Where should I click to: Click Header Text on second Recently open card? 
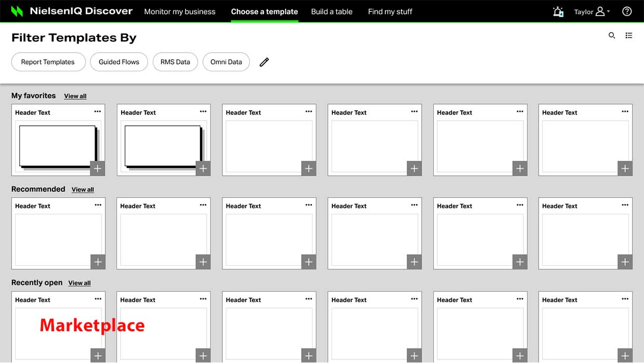(138, 300)
